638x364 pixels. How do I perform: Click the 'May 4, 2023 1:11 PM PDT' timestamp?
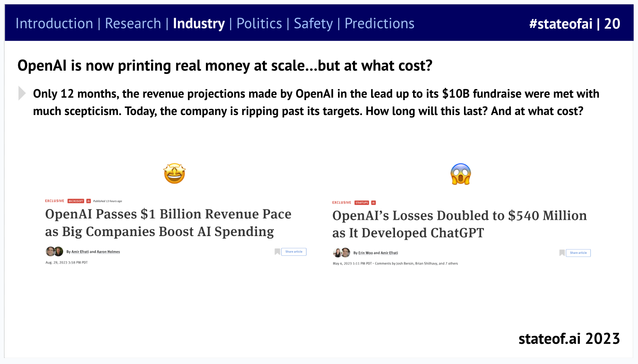click(x=352, y=264)
